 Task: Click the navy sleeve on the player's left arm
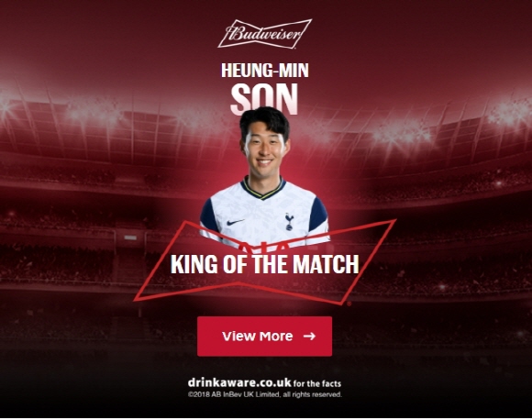(x=318, y=215)
